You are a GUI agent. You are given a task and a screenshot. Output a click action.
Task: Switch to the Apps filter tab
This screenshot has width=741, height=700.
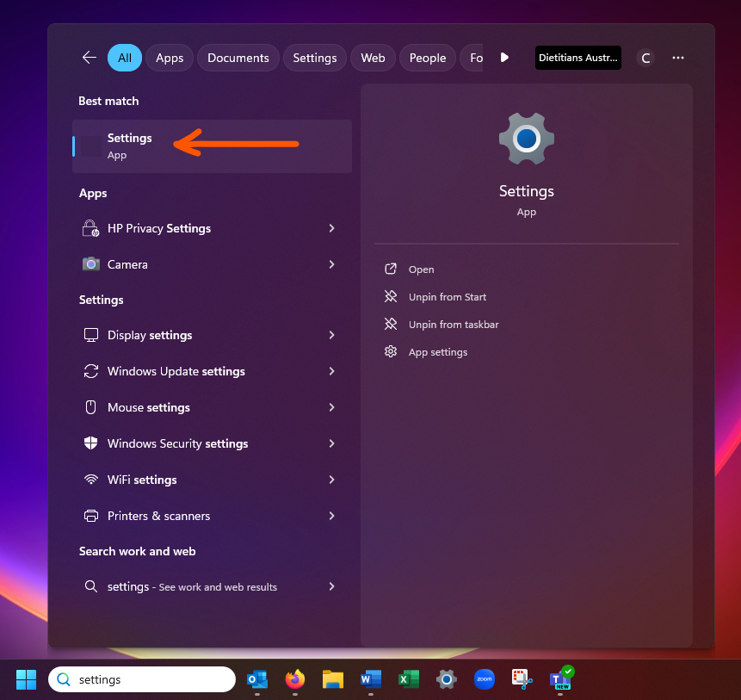click(x=170, y=58)
